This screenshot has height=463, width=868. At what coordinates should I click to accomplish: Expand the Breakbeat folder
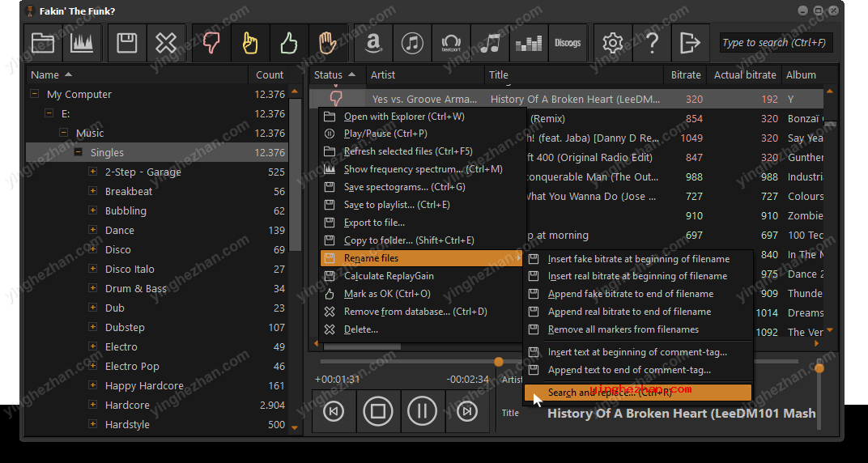click(93, 191)
